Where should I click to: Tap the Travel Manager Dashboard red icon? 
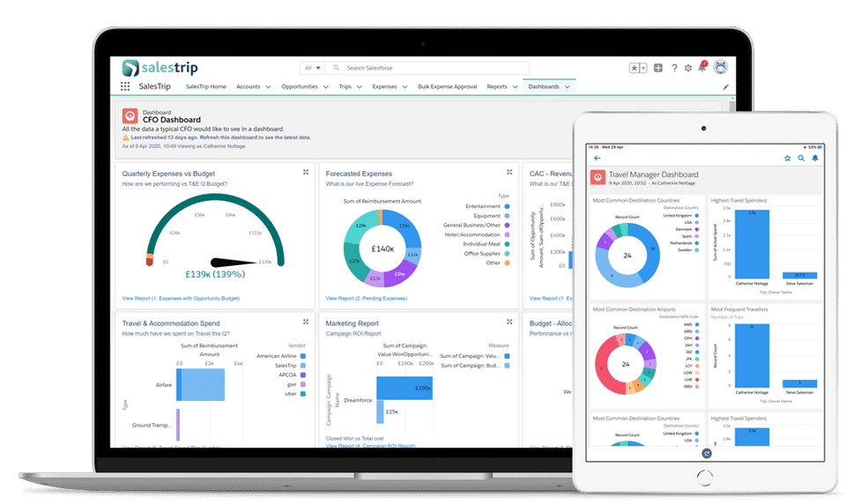click(597, 177)
